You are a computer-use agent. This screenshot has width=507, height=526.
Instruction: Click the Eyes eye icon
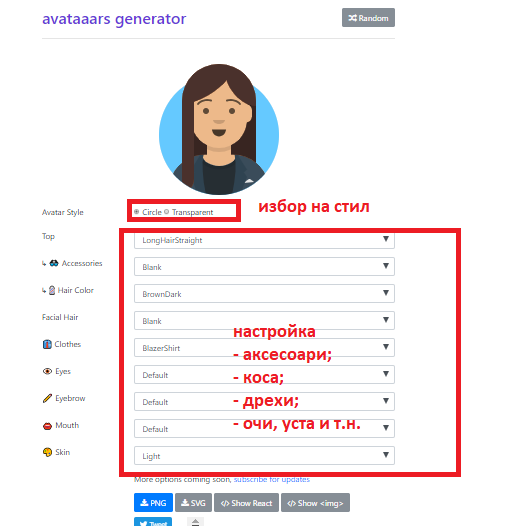[x=47, y=371]
